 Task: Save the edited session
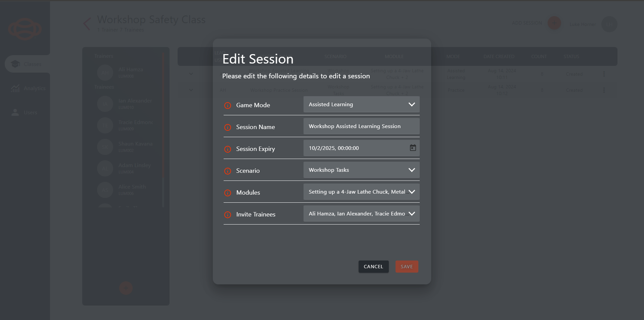coord(406,267)
